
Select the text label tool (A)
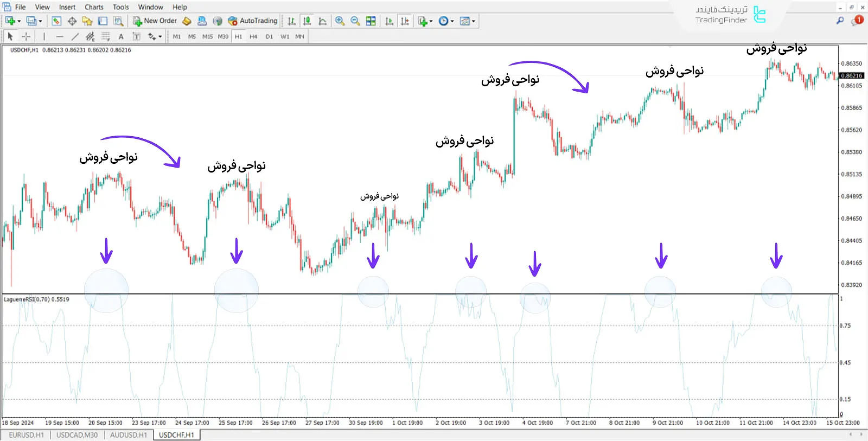pos(121,37)
